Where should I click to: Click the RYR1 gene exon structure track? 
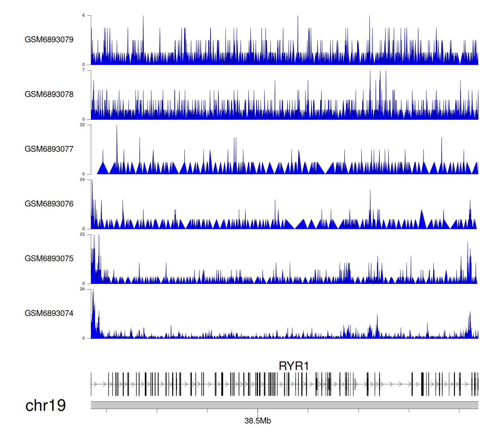(x=284, y=384)
